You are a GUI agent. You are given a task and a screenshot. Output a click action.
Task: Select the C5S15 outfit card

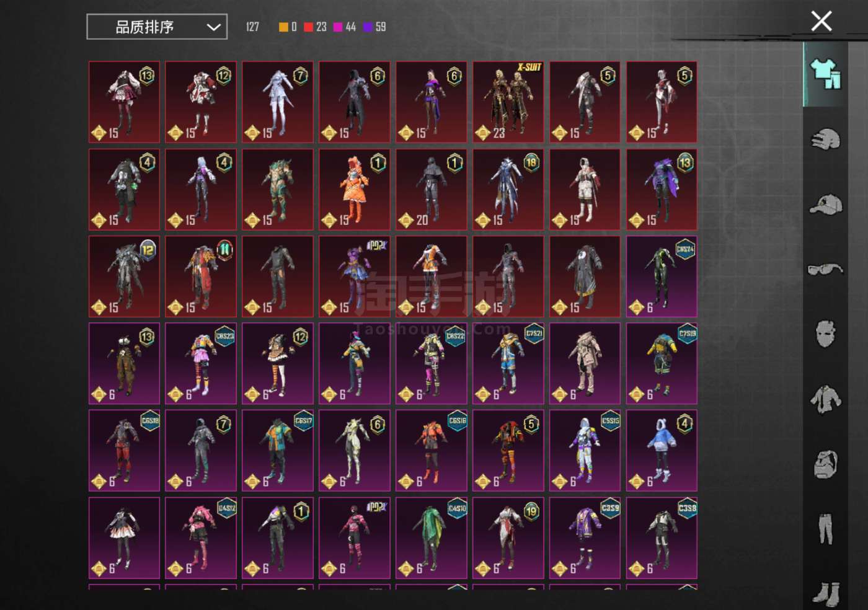(x=585, y=451)
